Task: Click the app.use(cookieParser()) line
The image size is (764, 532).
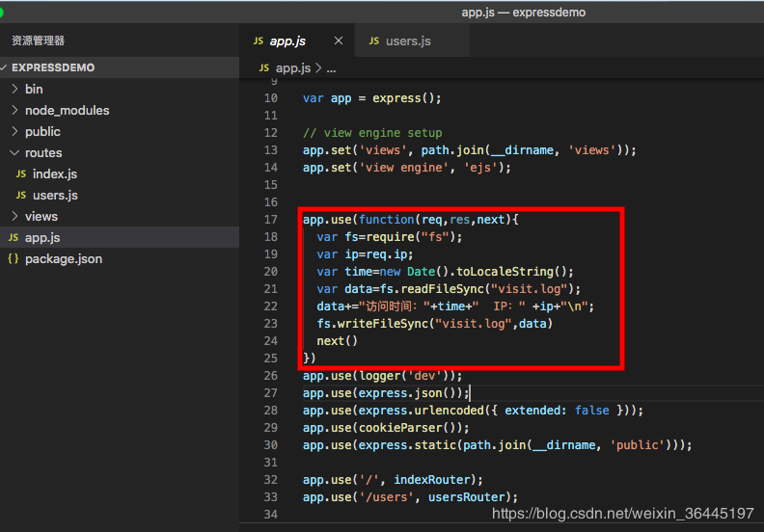Action: pyautogui.click(x=386, y=428)
